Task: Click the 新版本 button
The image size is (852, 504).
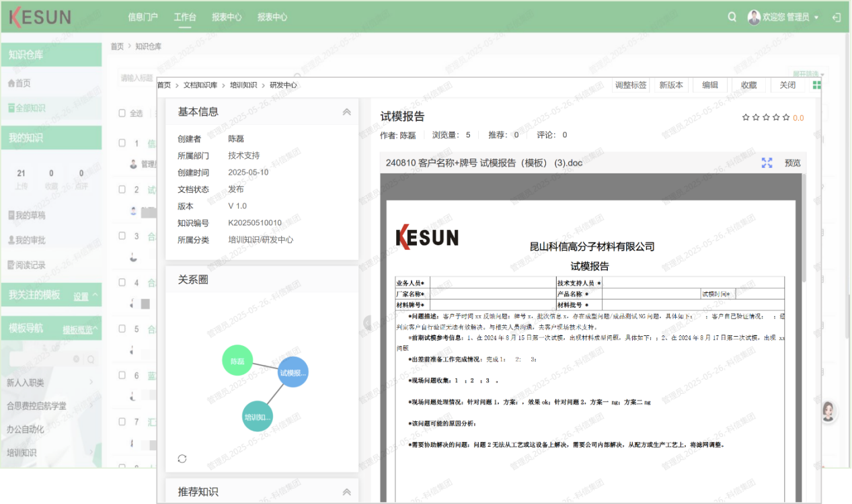Action: tap(670, 85)
